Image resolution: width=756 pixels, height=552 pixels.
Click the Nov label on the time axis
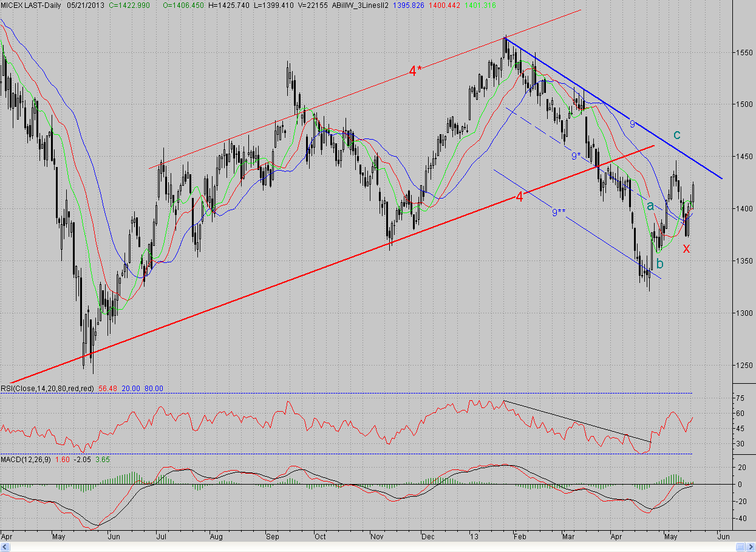click(377, 537)
